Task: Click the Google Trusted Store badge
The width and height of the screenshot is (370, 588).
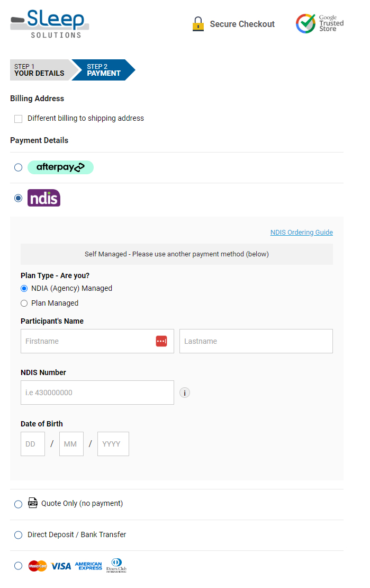Action: pos(319,23)
